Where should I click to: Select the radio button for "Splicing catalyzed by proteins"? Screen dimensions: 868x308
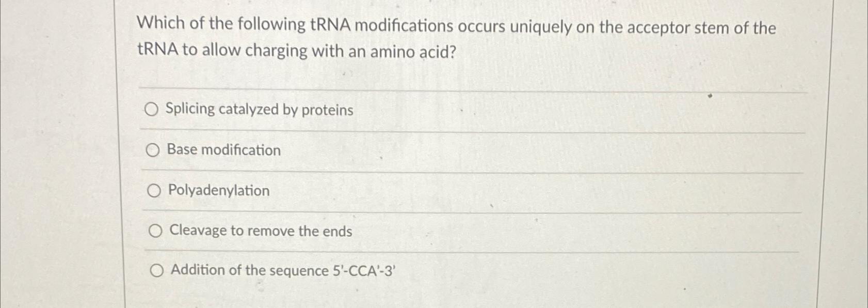pos(152,110)
